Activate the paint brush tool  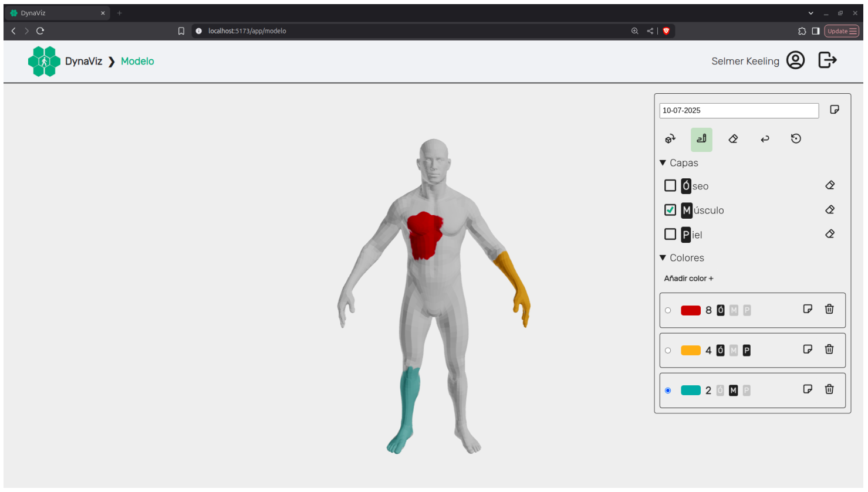(701, 139)
